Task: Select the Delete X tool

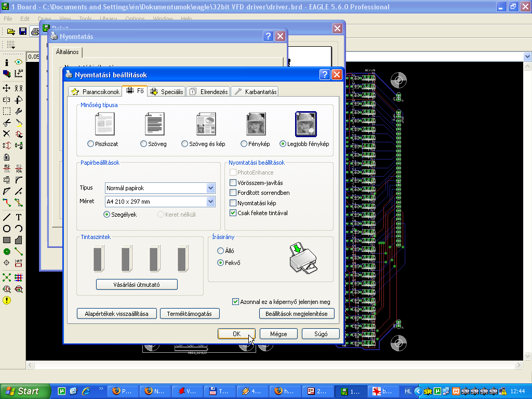Action: [x=6, y=134]
